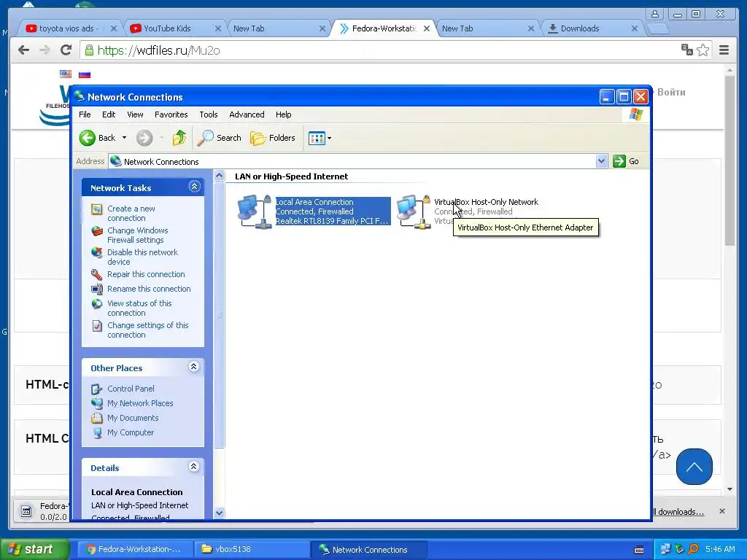Screen dimensions: 747x560
Task: Click the Go button next to address
Action: click(x=627, y=161)
